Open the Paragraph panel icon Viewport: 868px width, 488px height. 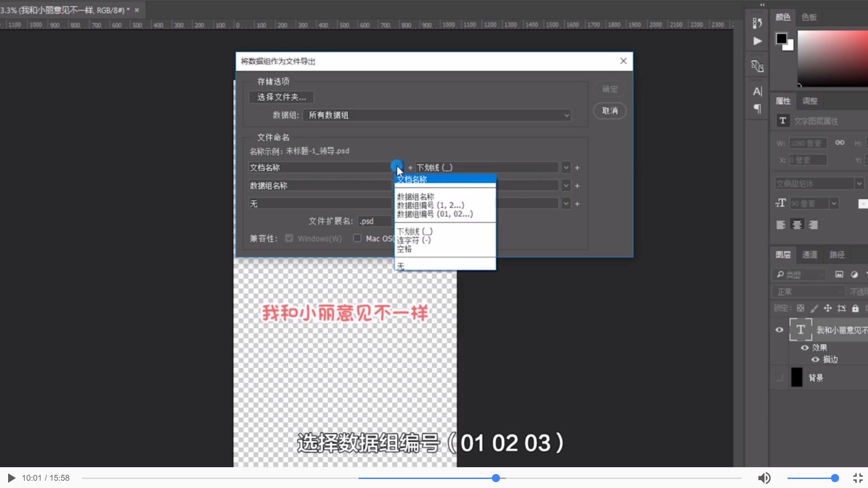tap(757, 108)
